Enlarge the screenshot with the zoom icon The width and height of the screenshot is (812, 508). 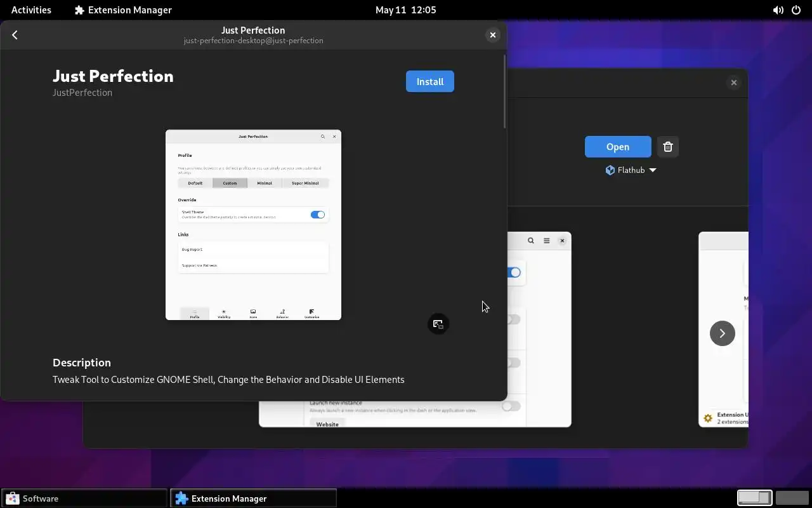pos(438,324)
